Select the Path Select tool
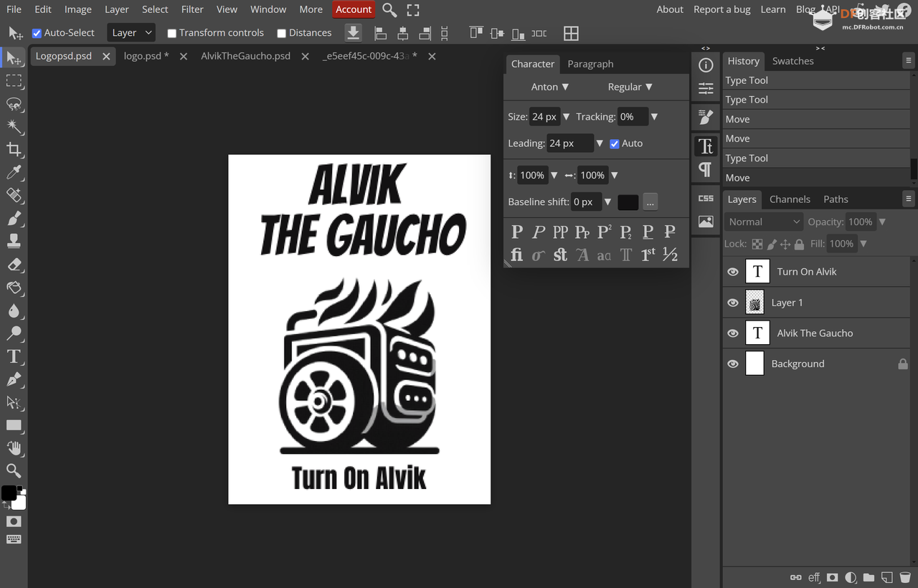The image size is (918, 588). (14, 402)
